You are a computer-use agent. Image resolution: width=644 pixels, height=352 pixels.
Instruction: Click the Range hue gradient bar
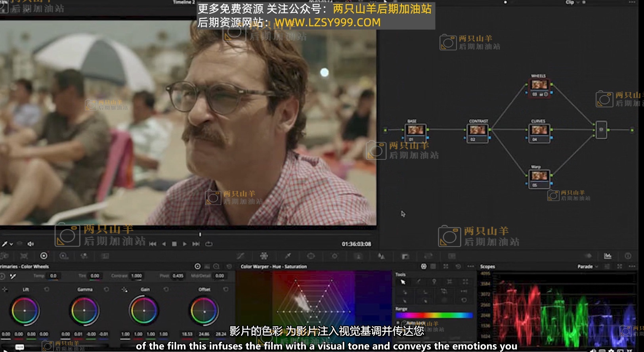[434, 316]
